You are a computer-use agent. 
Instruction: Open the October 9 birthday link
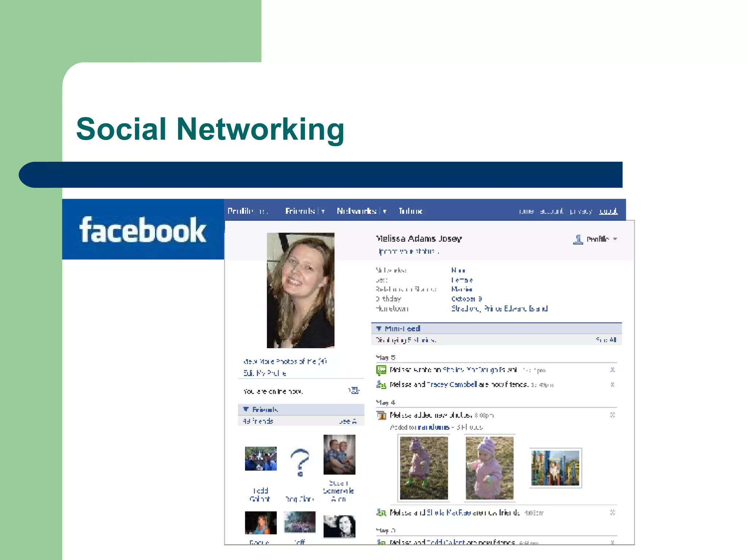467,299
